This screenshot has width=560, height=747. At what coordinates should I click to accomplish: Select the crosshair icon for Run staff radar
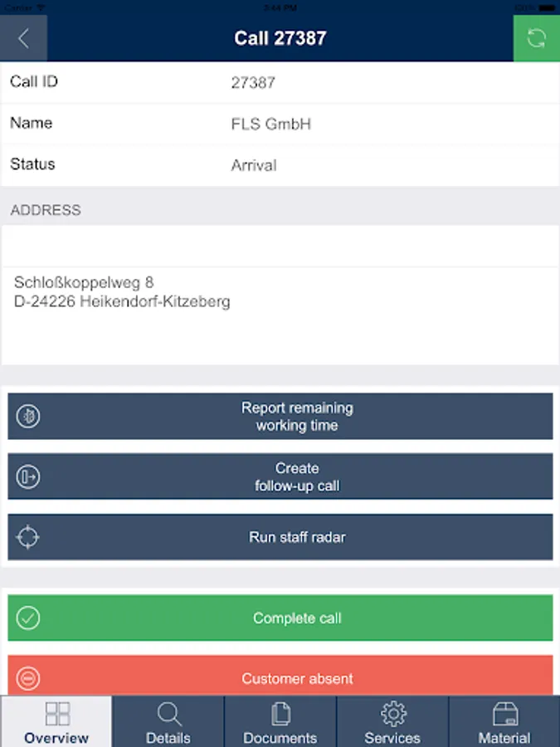click(28, 537)
